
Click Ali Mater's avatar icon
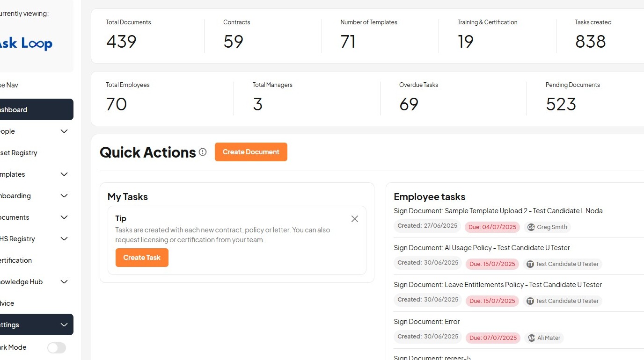click(x=531, y=338)
